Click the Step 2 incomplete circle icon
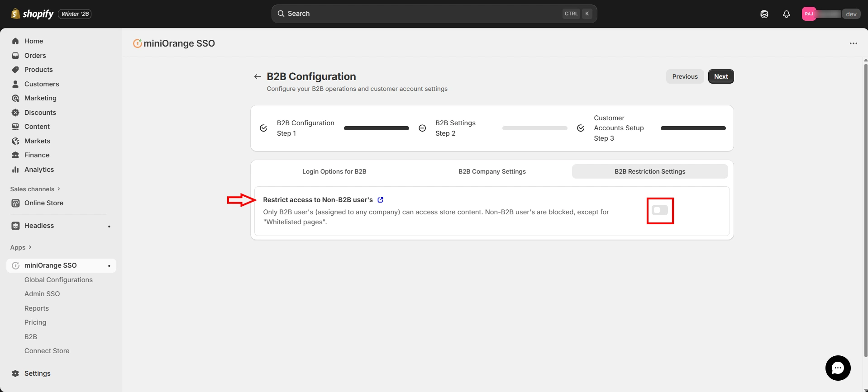868x392 pixels. coord(422,128)
